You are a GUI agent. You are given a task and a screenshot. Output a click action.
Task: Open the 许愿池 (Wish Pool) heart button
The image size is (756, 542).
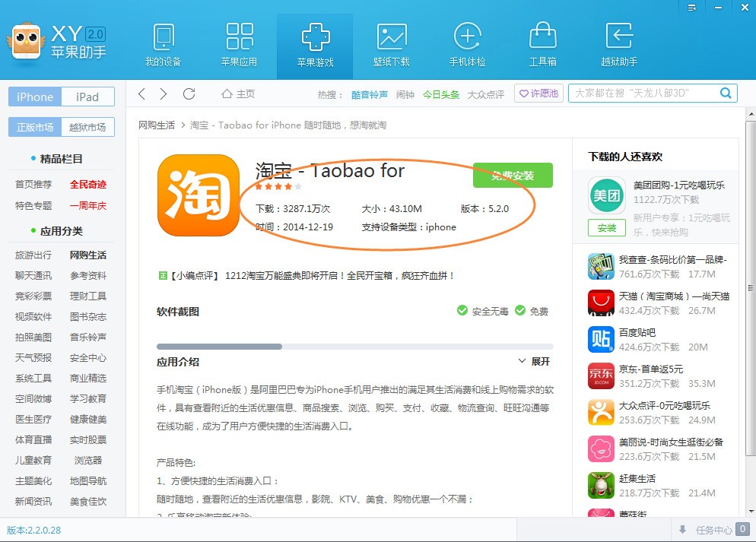[538, 93]
